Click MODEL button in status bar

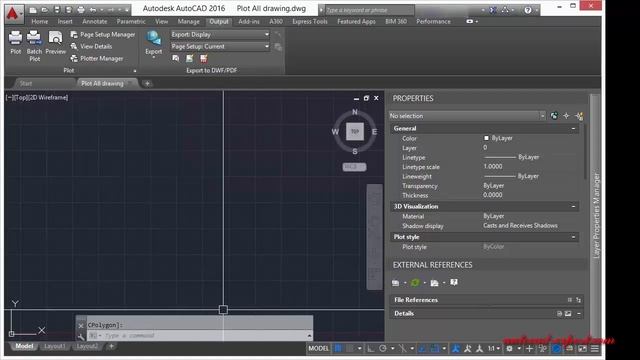[x=318, y=349]
